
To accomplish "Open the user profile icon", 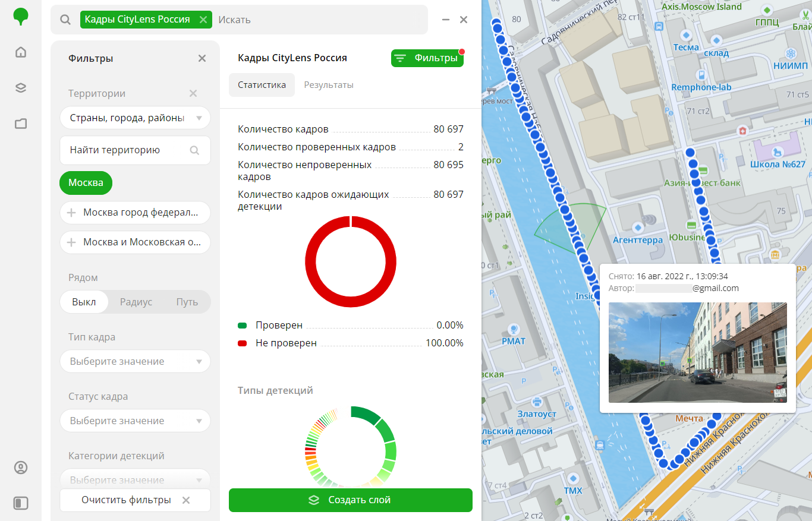I will (x=21, y=468).
